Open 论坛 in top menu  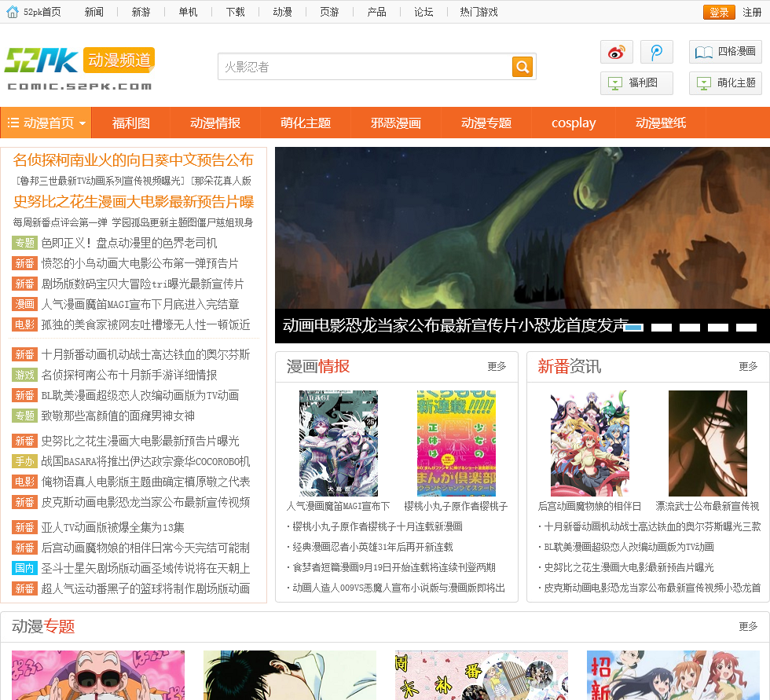click(423, 12)
